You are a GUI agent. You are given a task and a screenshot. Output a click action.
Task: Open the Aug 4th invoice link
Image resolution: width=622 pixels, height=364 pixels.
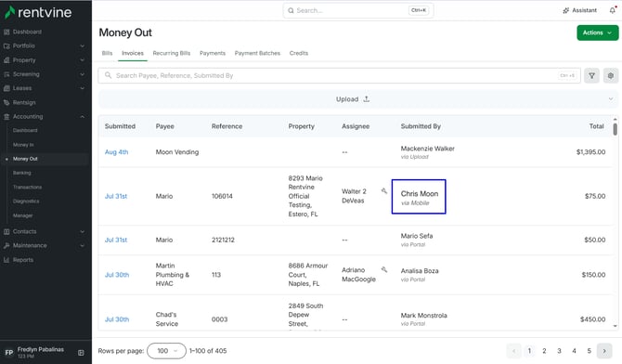pyautogui.click(x=116, y=152)
